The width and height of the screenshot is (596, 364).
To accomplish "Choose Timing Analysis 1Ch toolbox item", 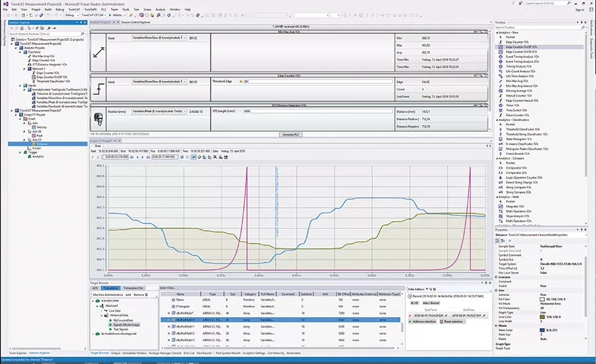I will click(519, 66).
